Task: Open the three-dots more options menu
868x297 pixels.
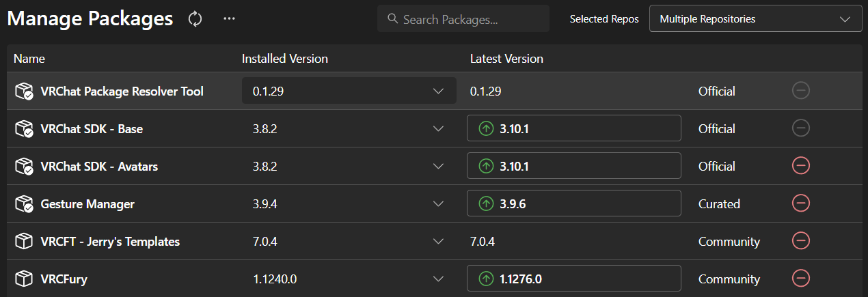Action: click(229, 19)
